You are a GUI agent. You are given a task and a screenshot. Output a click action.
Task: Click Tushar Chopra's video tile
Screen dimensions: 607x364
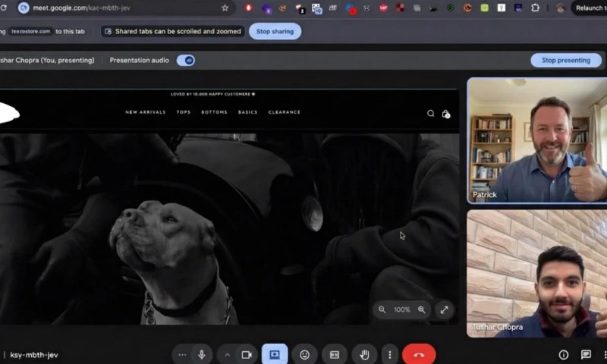pyautogui.click(x=537, y=274)
